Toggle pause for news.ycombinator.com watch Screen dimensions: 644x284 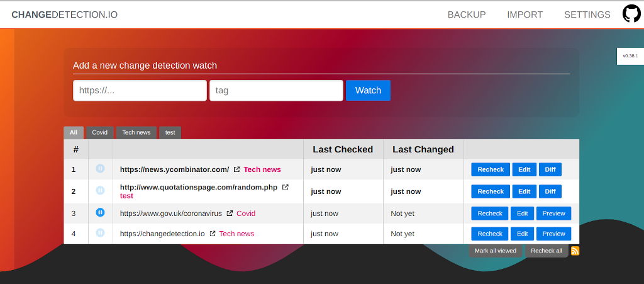tap(100, 169)
